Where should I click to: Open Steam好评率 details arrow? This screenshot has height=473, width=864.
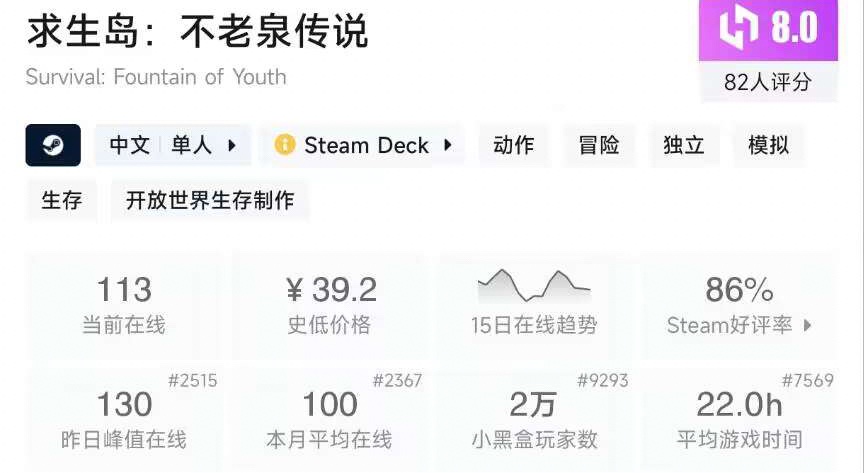807,325
